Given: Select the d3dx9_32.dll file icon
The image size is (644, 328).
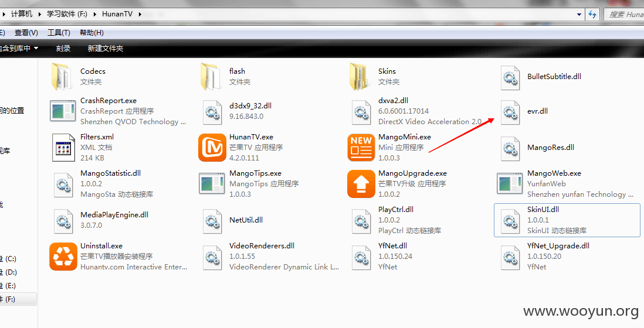Looking at the screenshot, I should tap(212, 111).
